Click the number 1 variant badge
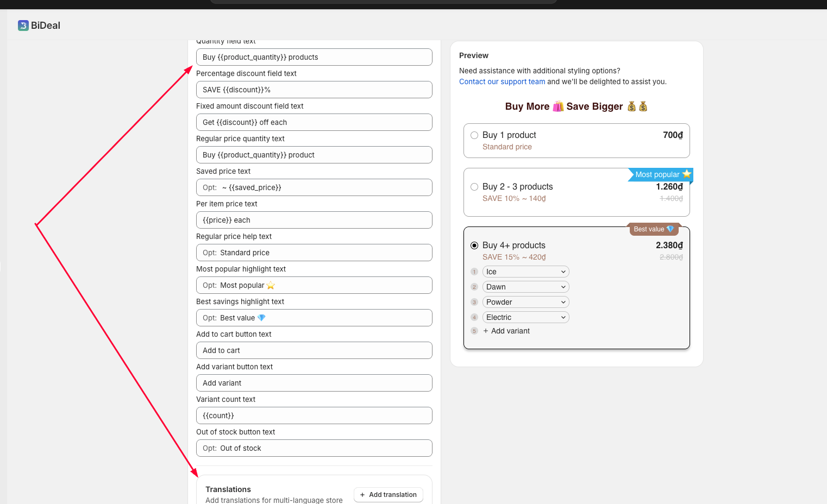The height and width of the screenshot is (504, 827). [x=474, y=272]
